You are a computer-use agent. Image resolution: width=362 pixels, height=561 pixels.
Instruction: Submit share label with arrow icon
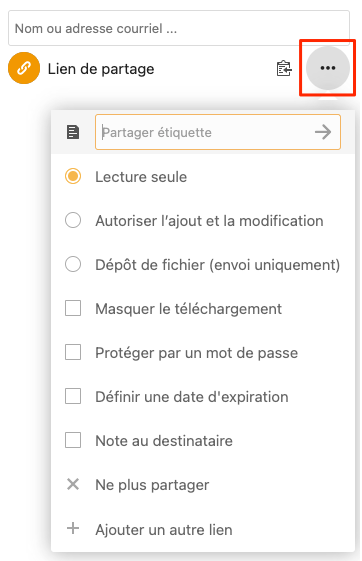[323, 132]
